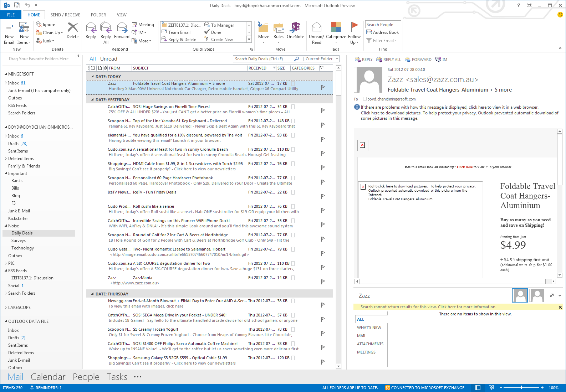The width and height of the screenshot is (566, 392).
Task: Toggle flag on HDMI Cable Shoppings email
Action: pos(323,167)
